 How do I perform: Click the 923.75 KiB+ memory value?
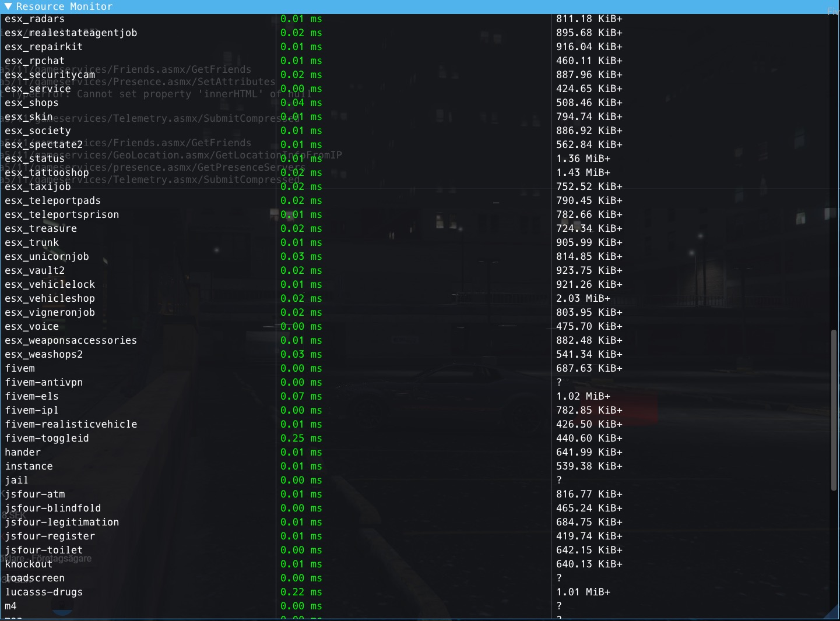[x=589, y=271]
